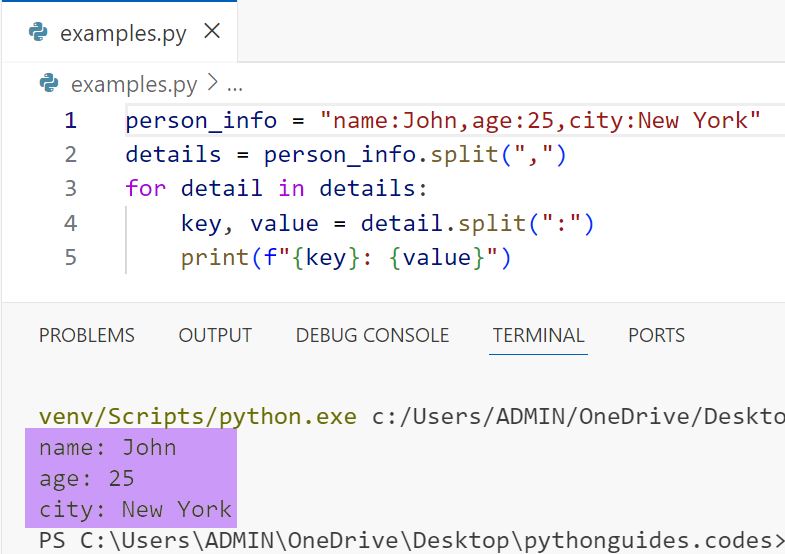This screenshot has height=554, width=785.
Task: Click the PS C:\Users\ADMIN prompt line
Action: tap(412, 541)
